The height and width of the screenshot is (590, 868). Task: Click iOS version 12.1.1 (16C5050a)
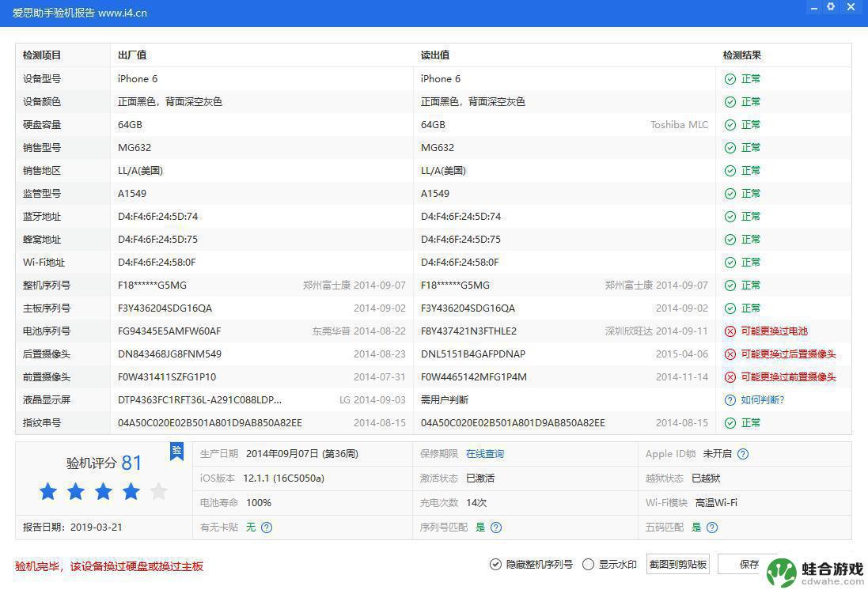point(283,478)
